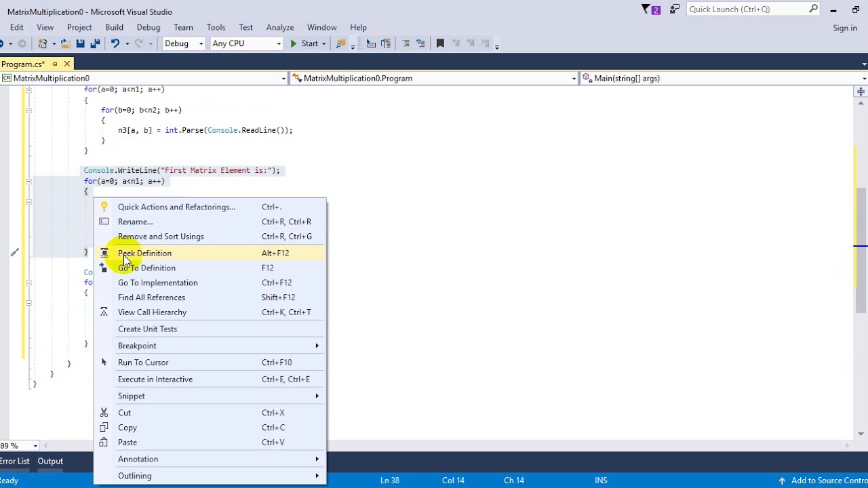Click the View Call Hierarchy icon
868x488 pixels.
[x=104, y=312]
